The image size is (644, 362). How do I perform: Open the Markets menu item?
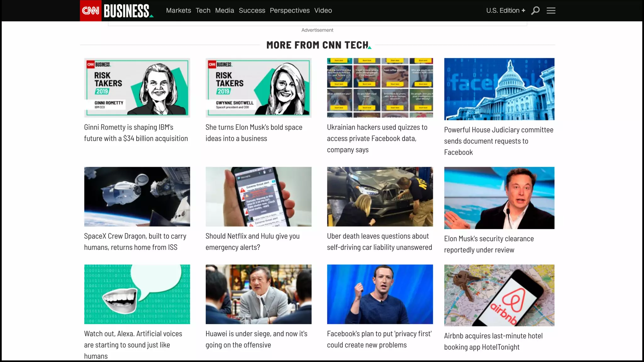click(x=178, y=10)
